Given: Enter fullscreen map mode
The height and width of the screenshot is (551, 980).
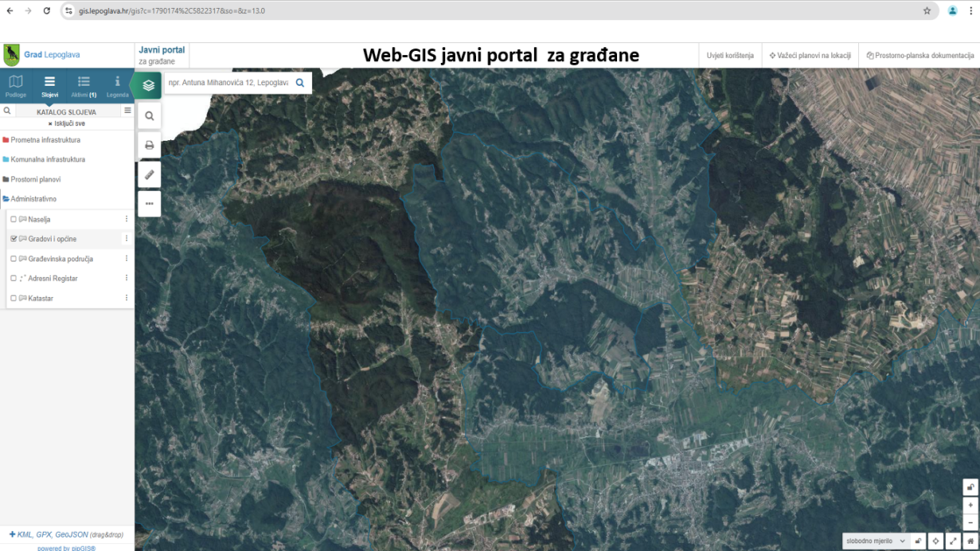Looking at the screenshot, I should pyautogui.click(x=953, y=541).
